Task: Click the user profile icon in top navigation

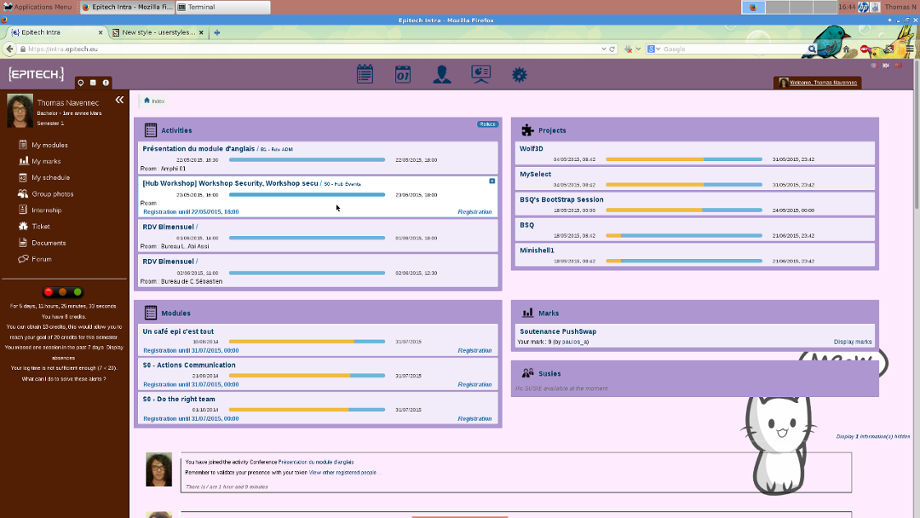Action: pyautogui.click(x=441, y=74)
